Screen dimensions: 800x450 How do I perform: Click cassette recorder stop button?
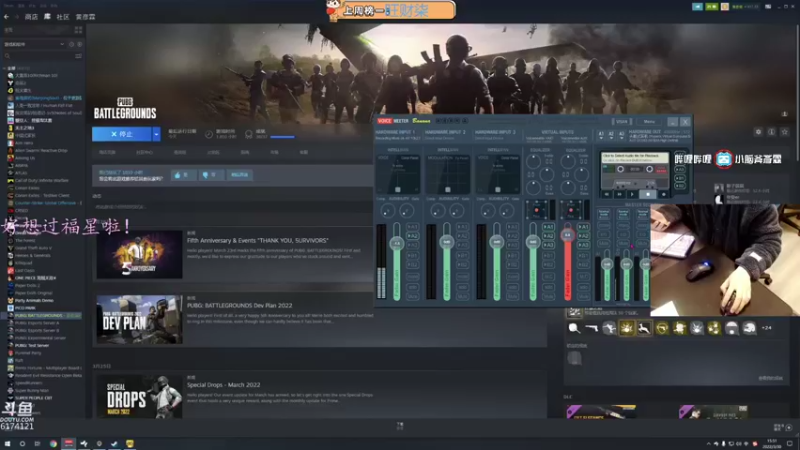tap(648, 194)
